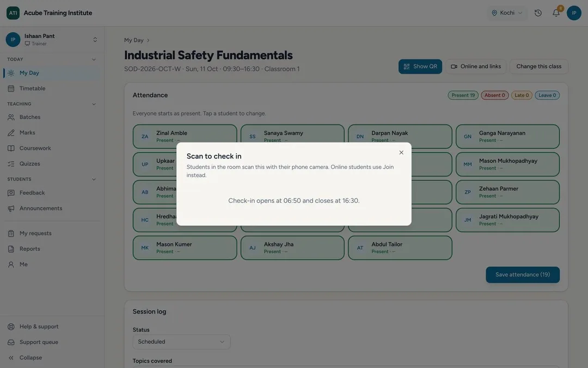Open My requests
This screenshot has width=588, height=368.
52,233
